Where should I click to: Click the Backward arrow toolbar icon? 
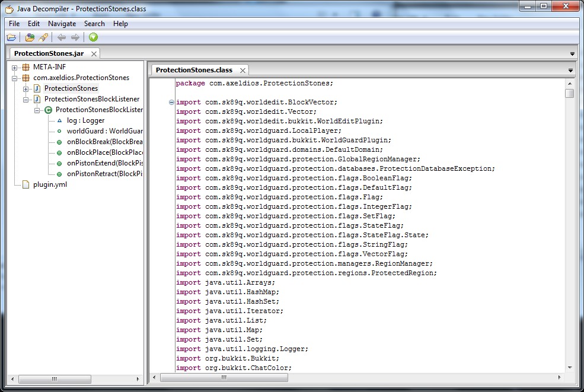tap(62, 37)
